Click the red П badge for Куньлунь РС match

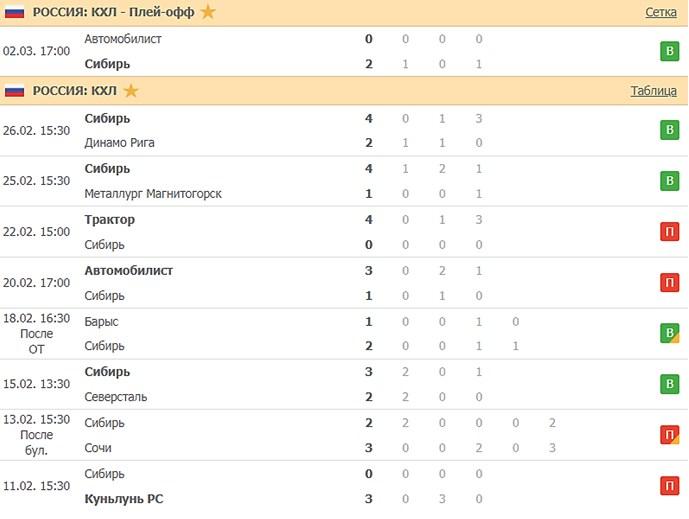point(669,486)
